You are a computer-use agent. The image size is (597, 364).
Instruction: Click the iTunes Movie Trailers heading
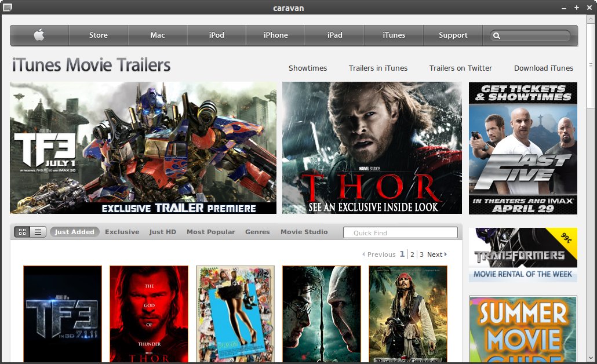coord(92,65)
